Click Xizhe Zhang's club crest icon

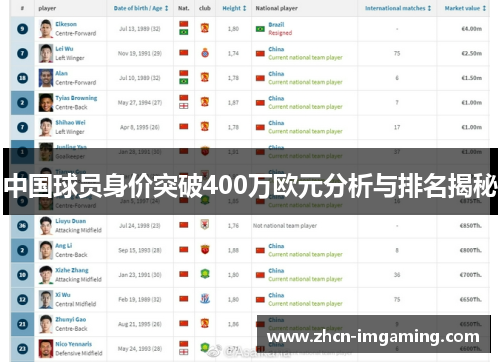pyautogui.click(x=205, y=274)
